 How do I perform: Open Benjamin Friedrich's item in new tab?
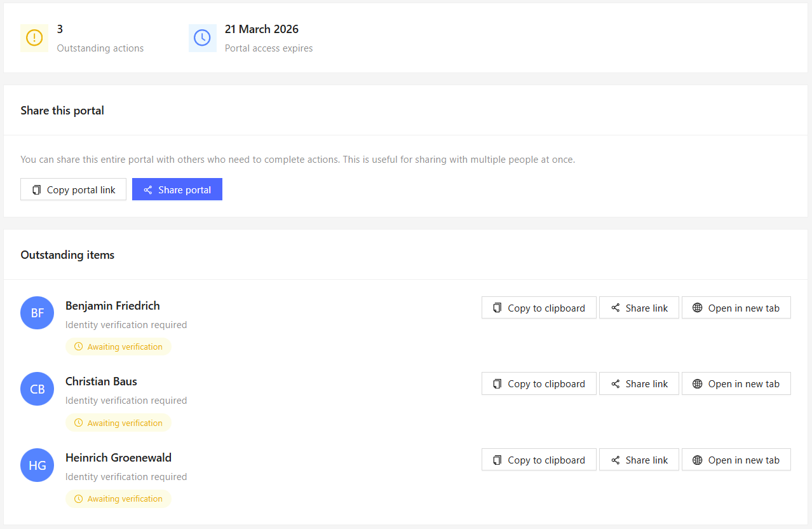tap(736, 308)
